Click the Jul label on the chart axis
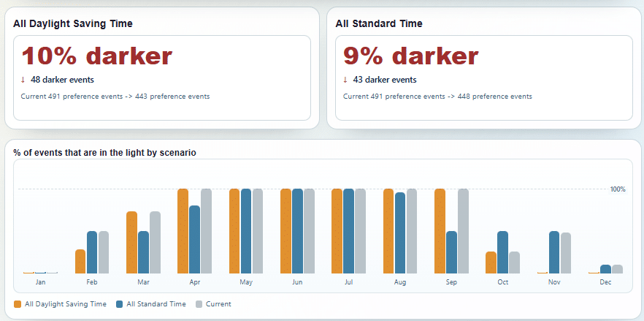This screenshot has width=644, height=321. click(x=349, y=282)
